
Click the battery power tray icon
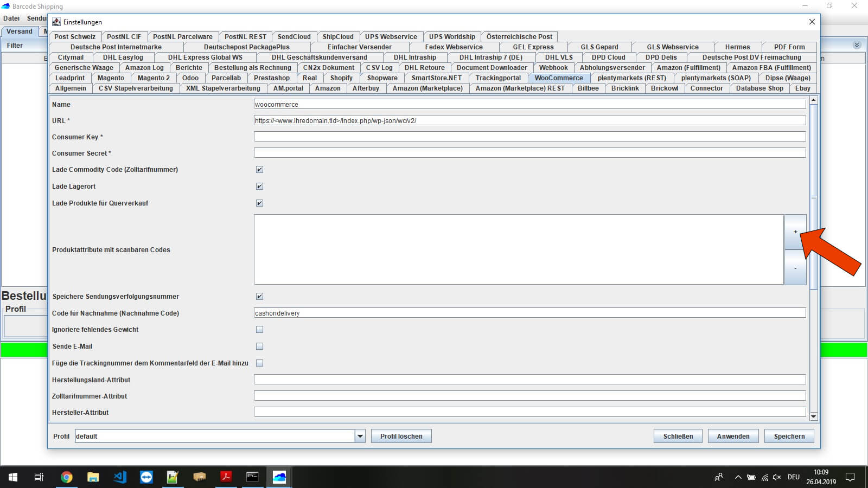coord(751,477)
